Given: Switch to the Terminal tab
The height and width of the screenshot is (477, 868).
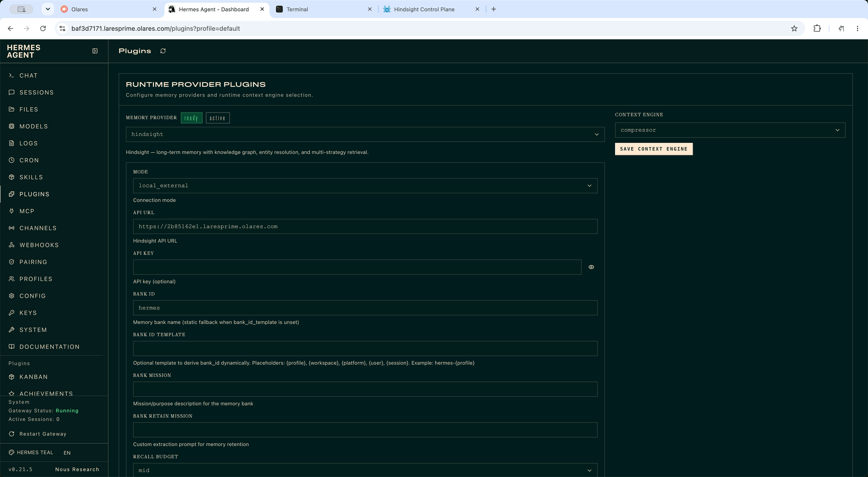Looking at the screenshot, I should [x=323, y=9].
